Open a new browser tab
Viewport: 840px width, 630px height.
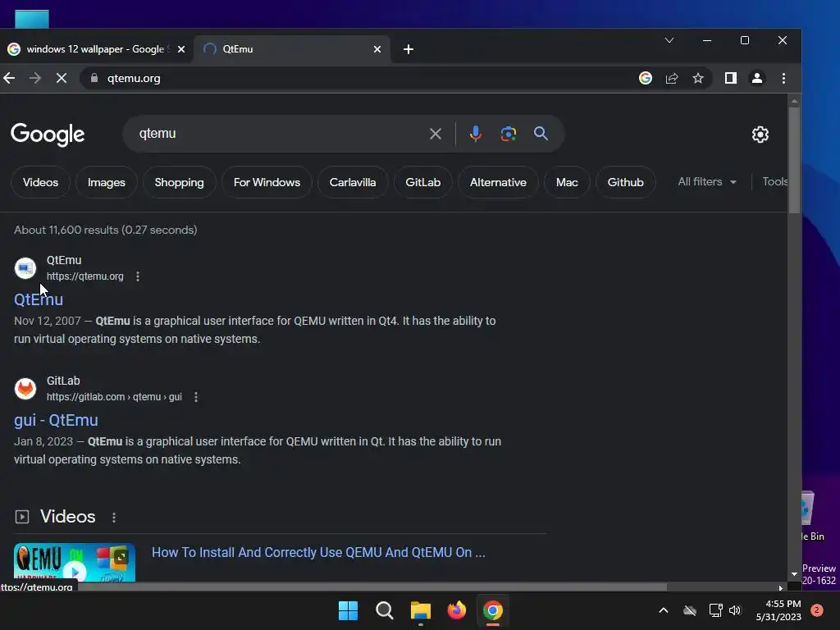(409, 49)
